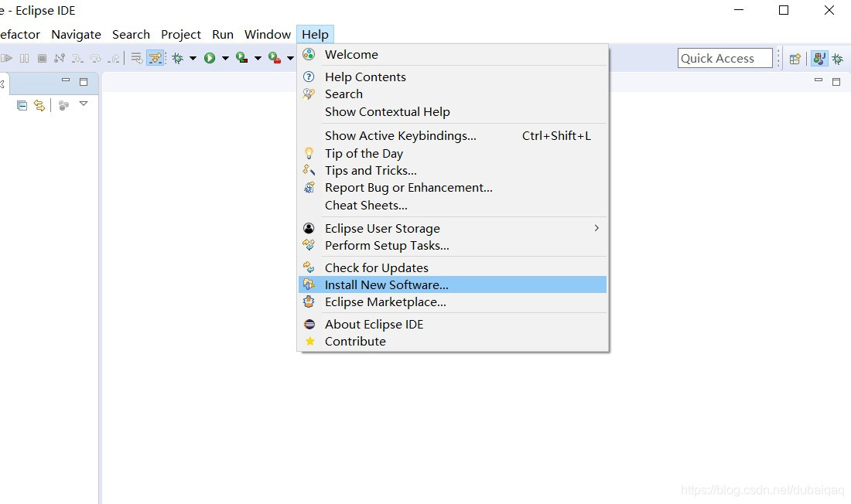The width and height of the screenshot is (851, 504).
Task: Choose Contribute with the star icon
Action: click(x=453, y=341)
